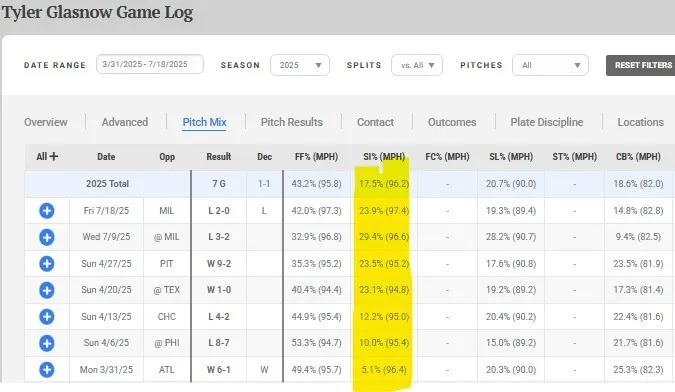Click the 29.4% (96.6) sinker cell

pos(384,237)
